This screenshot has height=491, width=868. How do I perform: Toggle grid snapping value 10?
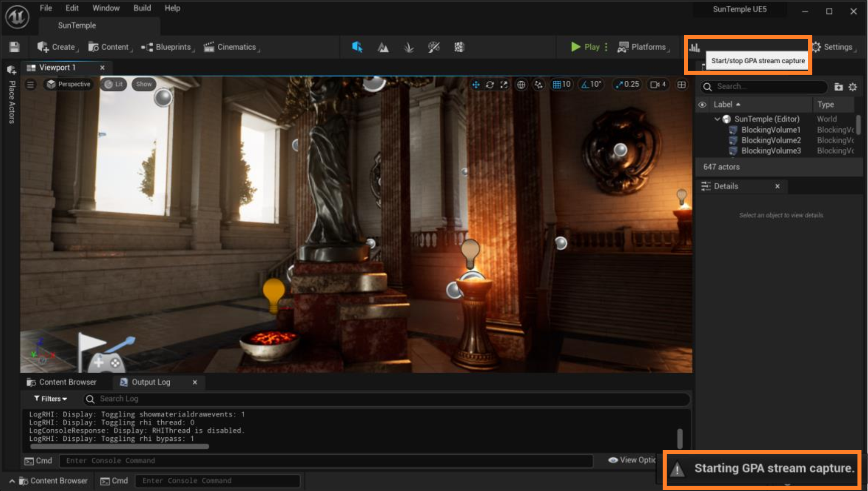(562, 84)
